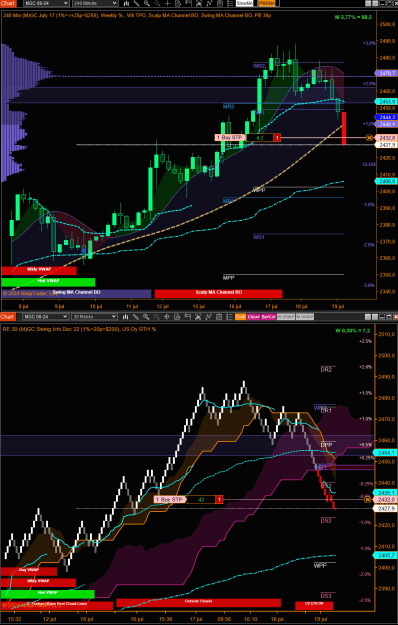Select zoom in magnifier in 240 Minute chart
Image resolution: width=398 pixels, height=625 pixels.
(x=147, y=3)
